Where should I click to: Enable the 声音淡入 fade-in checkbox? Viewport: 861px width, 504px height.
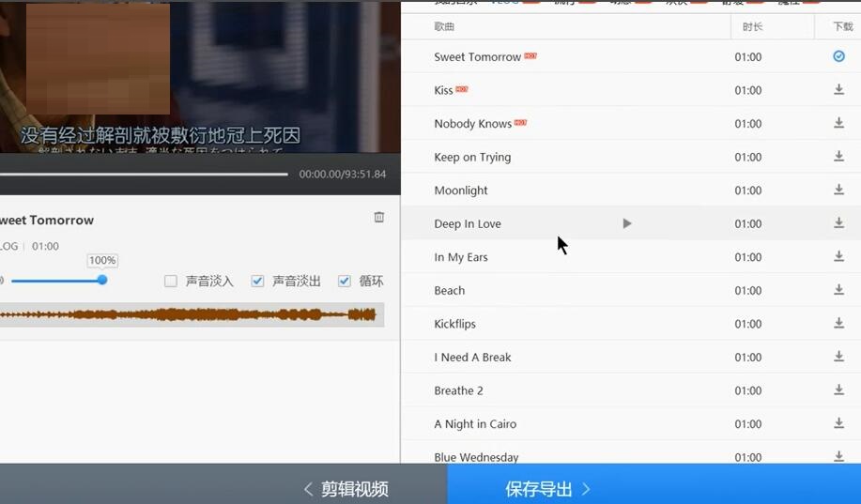point(171,281)
